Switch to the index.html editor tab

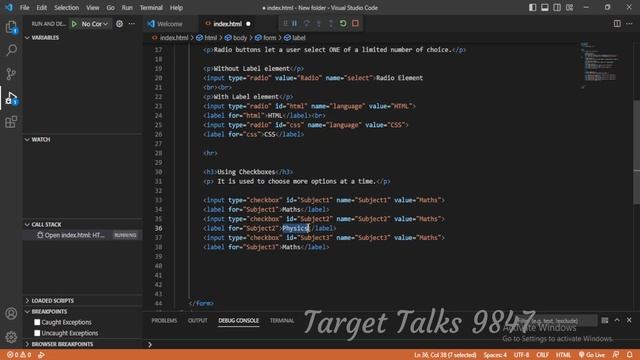tap(227, 24)
